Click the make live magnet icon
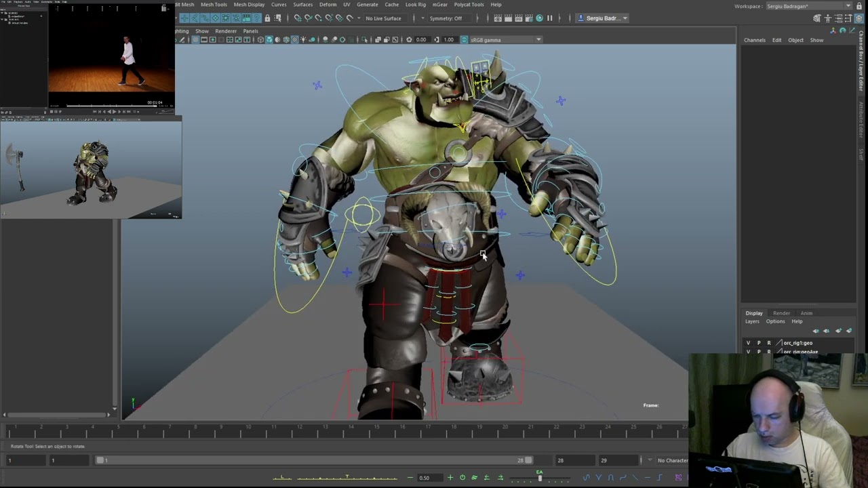 (x=349, y=18)
